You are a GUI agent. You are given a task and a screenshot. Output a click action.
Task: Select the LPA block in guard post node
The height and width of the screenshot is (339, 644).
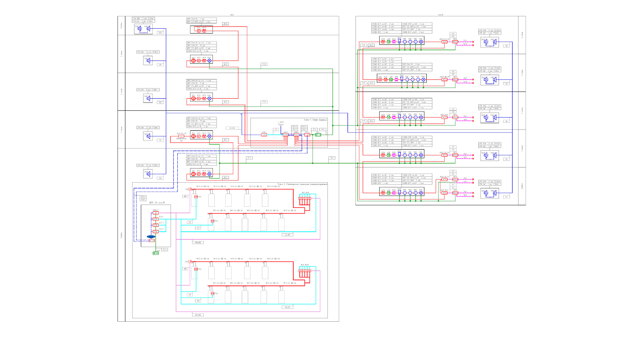click(264, 135)
